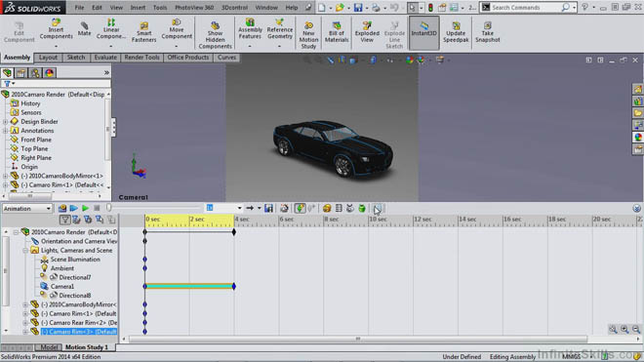
Task: Open the File menu
Action: tap(79, 8)
